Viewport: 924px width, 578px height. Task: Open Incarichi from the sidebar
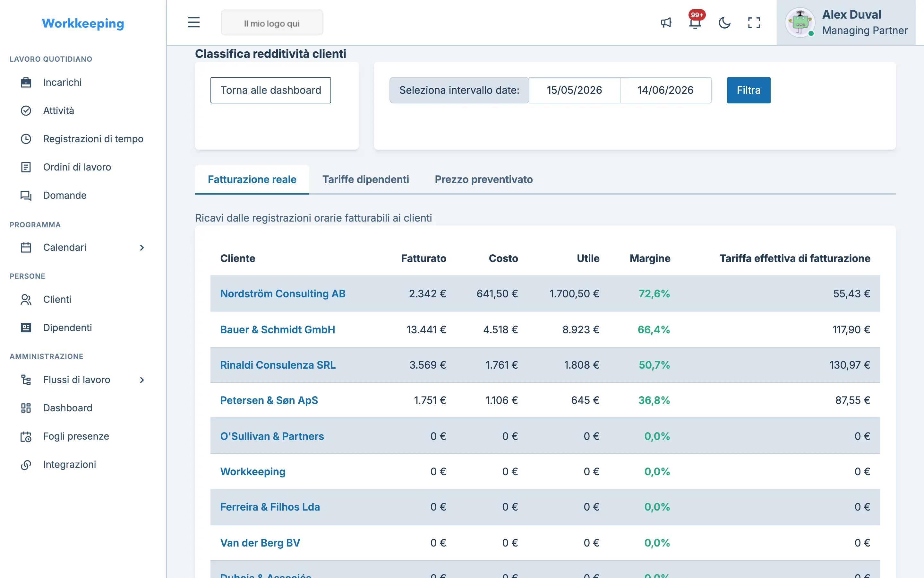tap(62, 82)
